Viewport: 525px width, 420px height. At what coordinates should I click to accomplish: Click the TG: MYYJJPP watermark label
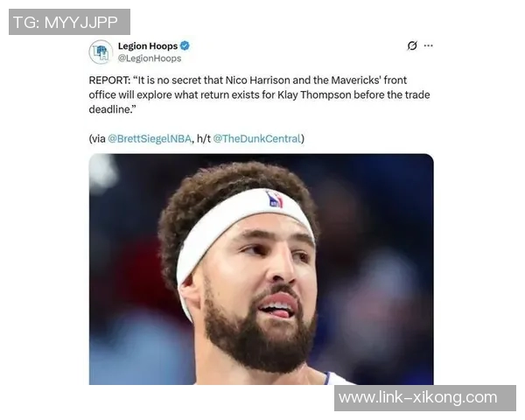point(69,22)
